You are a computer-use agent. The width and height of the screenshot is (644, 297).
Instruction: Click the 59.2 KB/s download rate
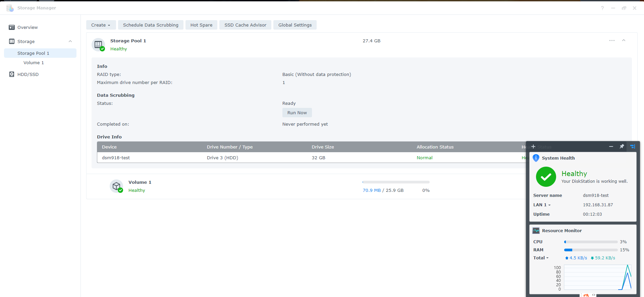click(603, 258)
